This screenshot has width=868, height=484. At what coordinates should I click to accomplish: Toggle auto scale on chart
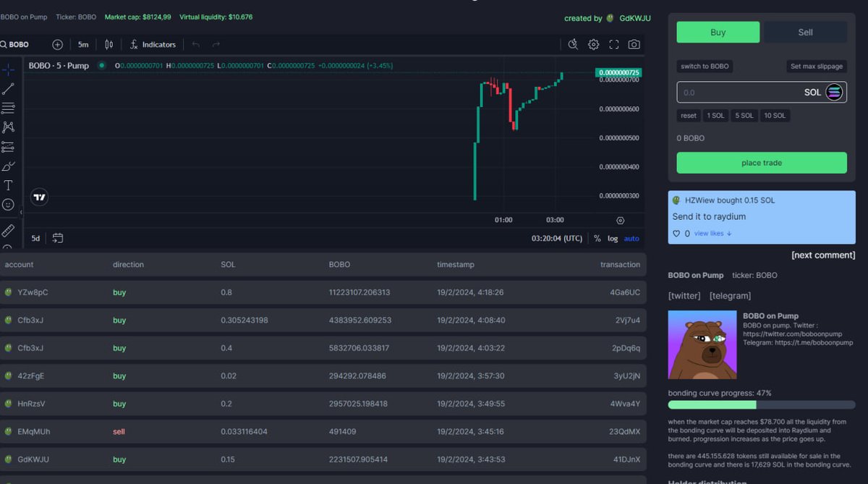[631, 238]
